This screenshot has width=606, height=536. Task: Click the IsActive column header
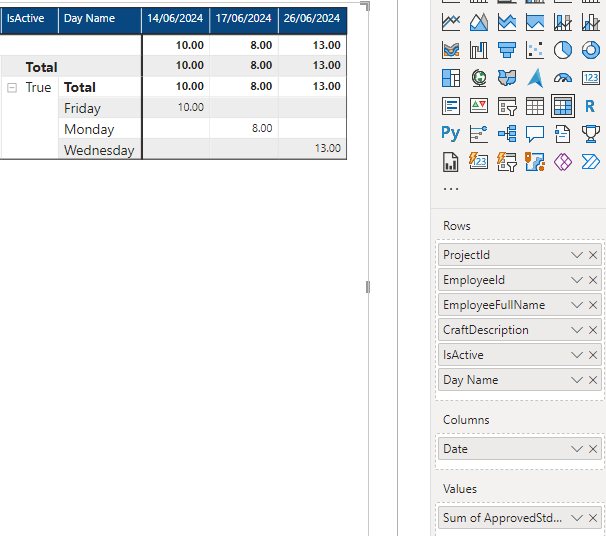[30, 19]
